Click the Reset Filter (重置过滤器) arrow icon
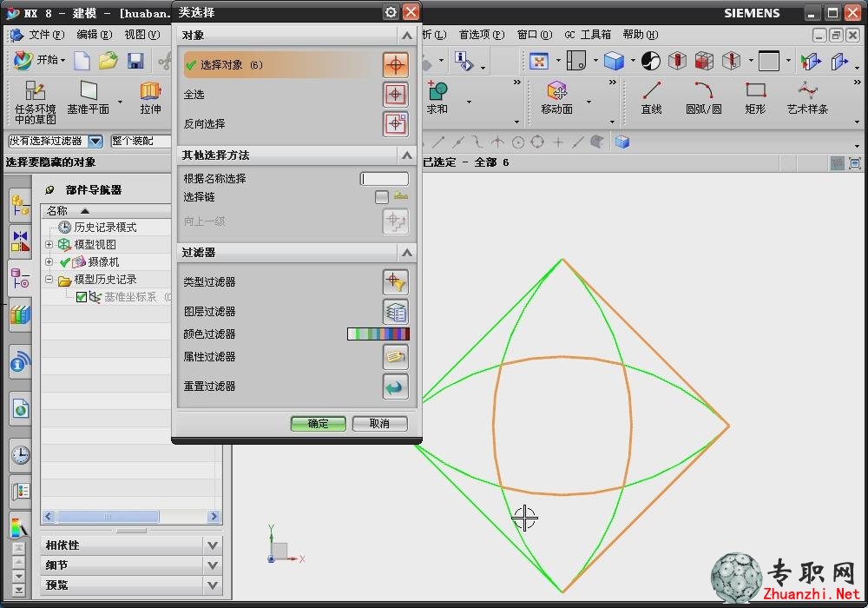 pos(395,387)
